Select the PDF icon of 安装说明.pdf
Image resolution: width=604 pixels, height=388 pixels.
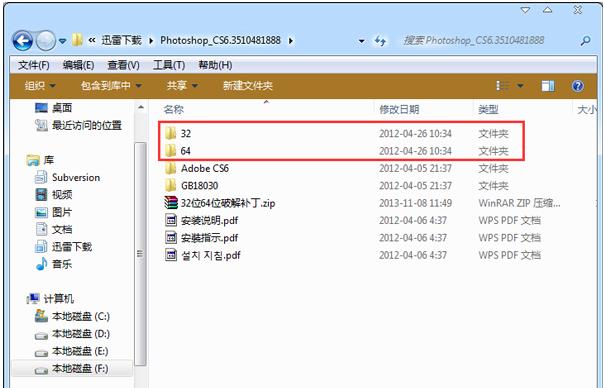click(171, 220)
